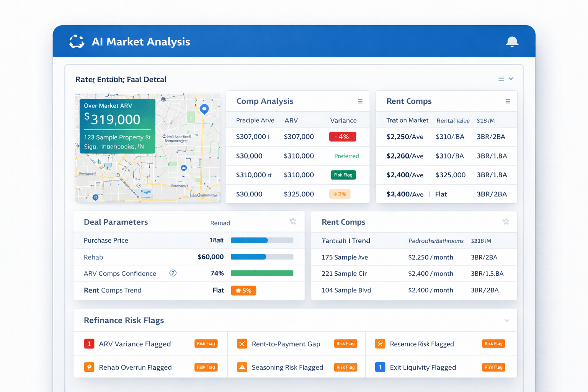
Task: Click the Pedroahs/Bathrooms column header
Action: click(436, 241)
